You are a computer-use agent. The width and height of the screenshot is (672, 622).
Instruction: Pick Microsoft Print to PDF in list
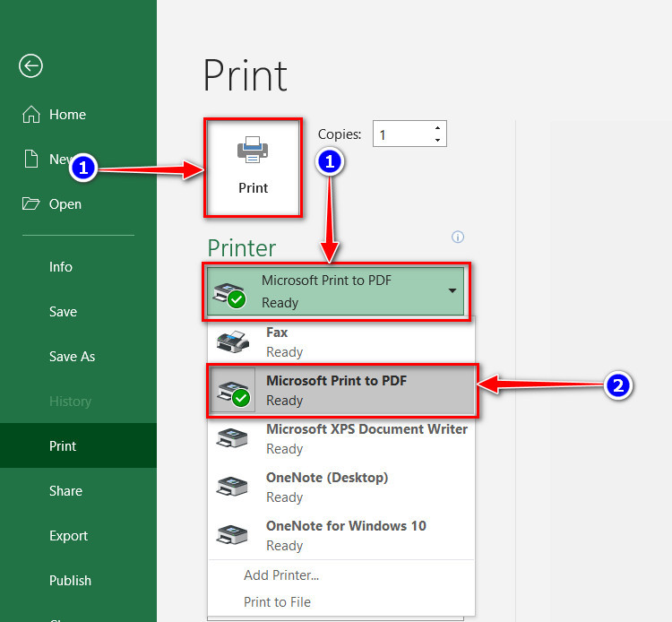click(342, 391)
